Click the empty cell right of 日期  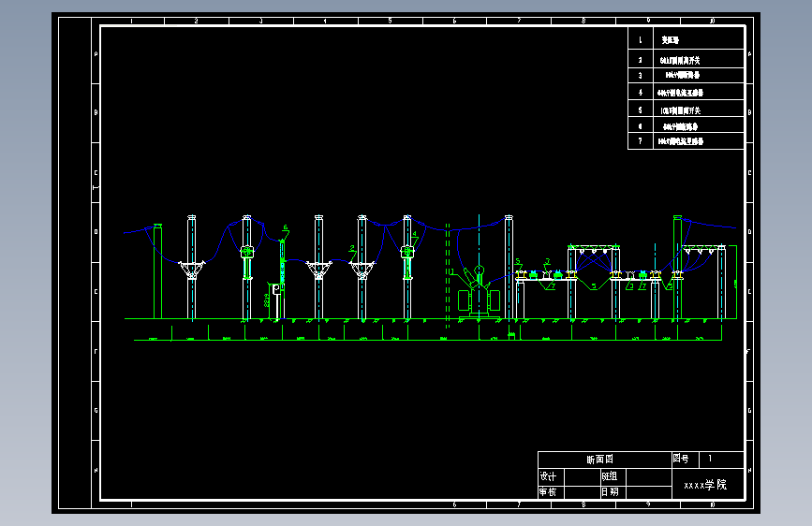pos(649,491)
